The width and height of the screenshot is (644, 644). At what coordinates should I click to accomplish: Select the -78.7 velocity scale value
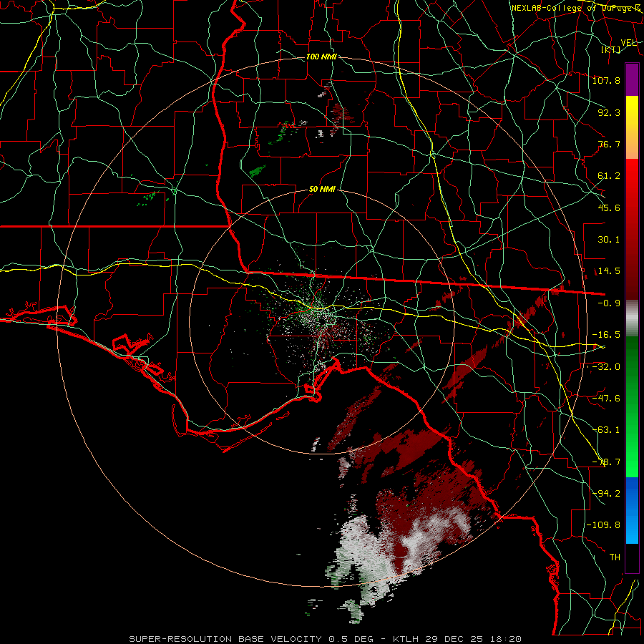[606, 462]
